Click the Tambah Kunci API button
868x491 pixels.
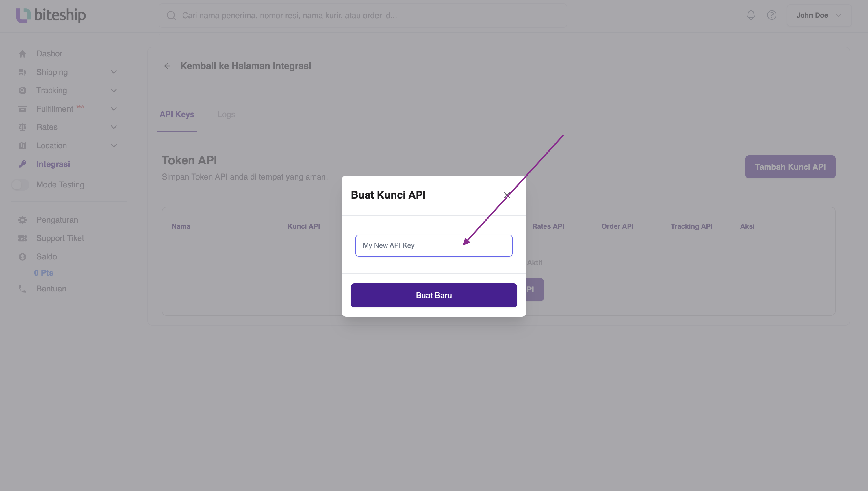pyautogui.click(x=790, y=167)
